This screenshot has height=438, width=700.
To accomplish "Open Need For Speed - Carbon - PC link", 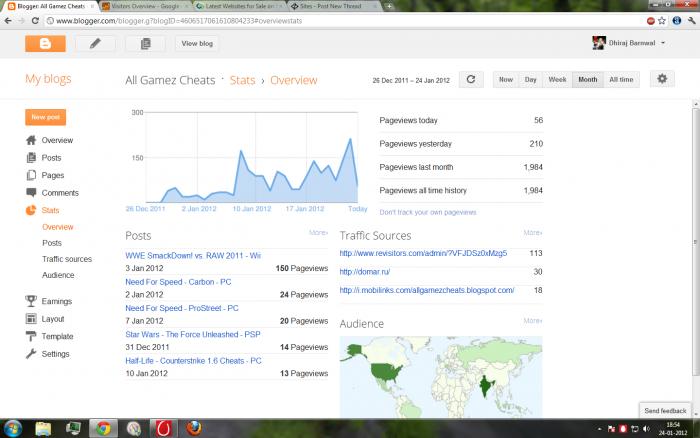I will [178, 282].
